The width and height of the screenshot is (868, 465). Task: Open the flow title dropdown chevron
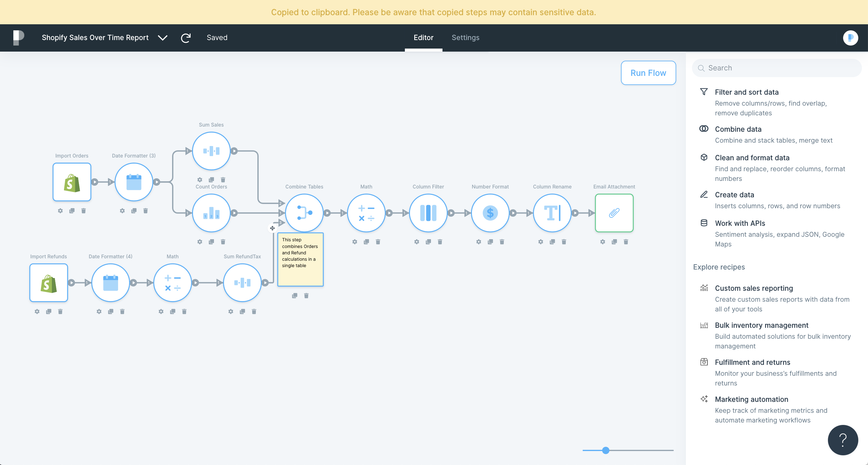coord(163,38)
